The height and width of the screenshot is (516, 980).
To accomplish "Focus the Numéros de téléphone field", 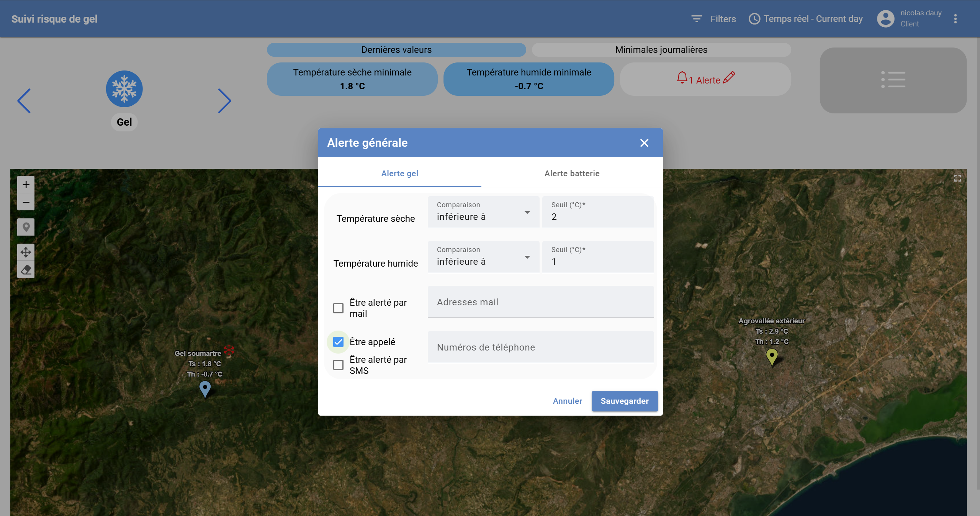I will 541,347.
